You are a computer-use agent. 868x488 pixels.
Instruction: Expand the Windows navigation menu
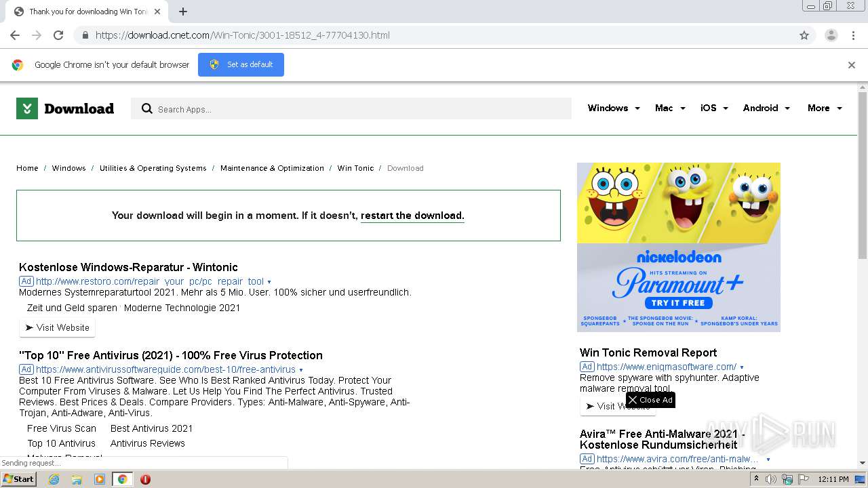[614, 108]
